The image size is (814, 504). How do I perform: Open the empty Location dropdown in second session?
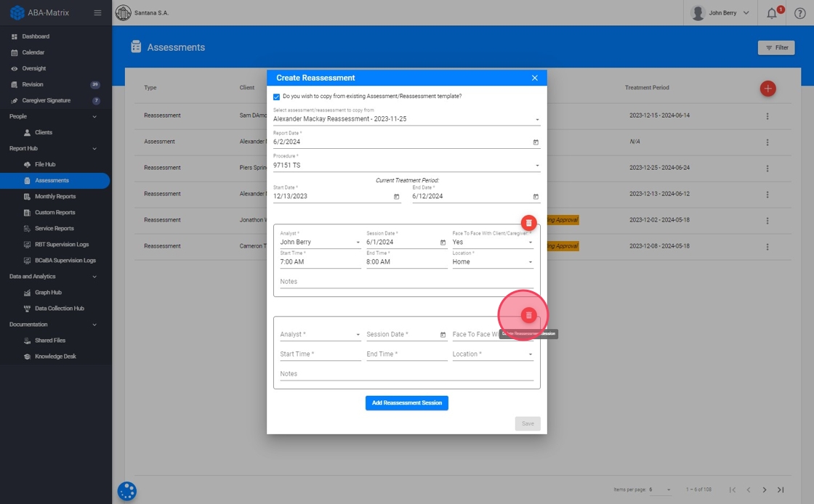pos(493,354)
